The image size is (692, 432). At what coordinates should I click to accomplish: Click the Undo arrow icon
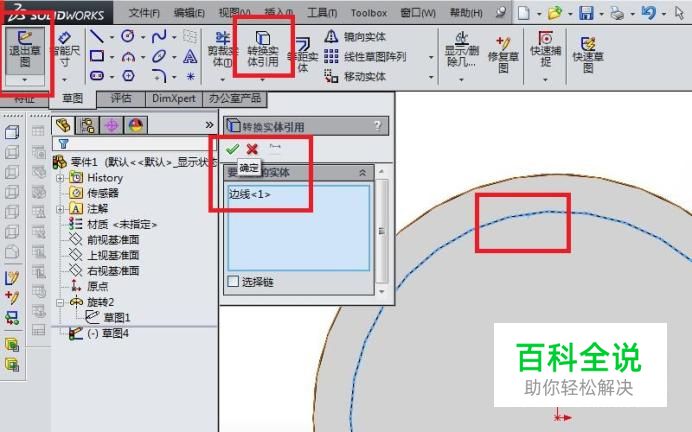point(648,13)
